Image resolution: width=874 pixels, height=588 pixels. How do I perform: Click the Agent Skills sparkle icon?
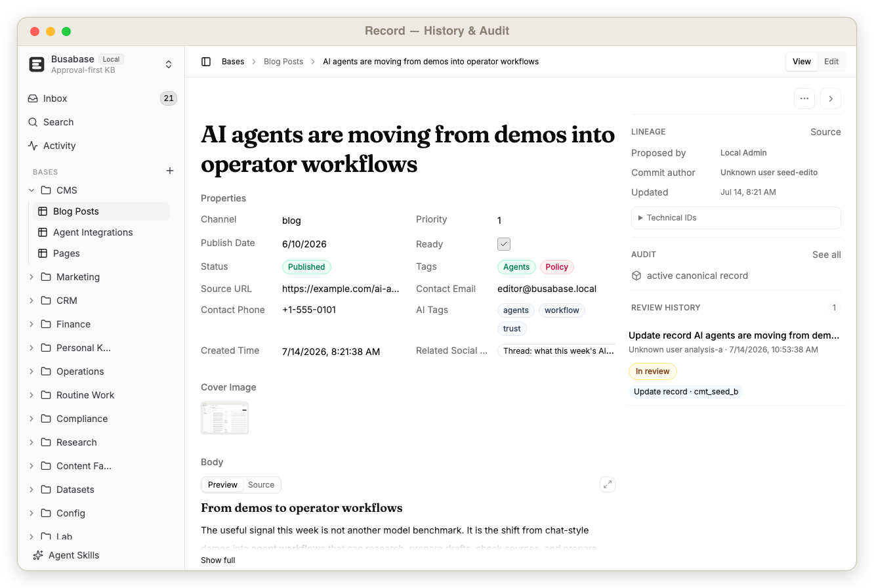38,555
